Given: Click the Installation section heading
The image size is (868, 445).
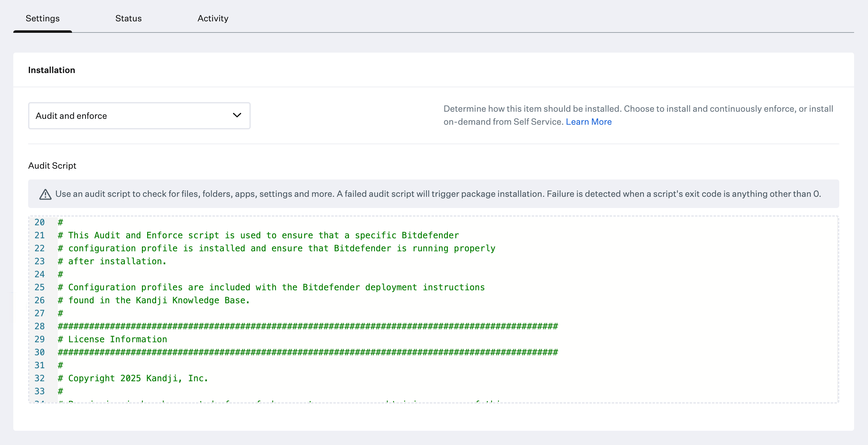Looking at the screenshot, I should point(52,70).
